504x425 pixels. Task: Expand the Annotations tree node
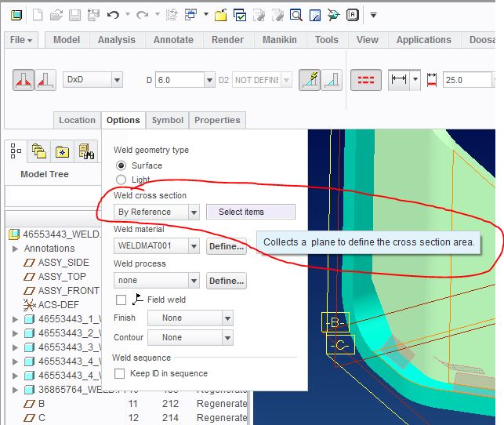tap(15, 249)
